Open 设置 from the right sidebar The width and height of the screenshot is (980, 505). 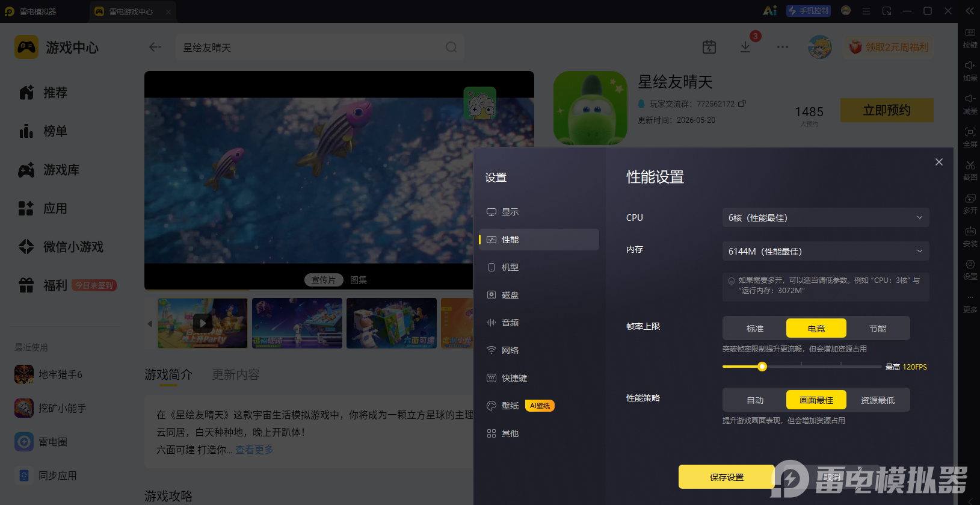pyautogui.click(x=970, y=270)
